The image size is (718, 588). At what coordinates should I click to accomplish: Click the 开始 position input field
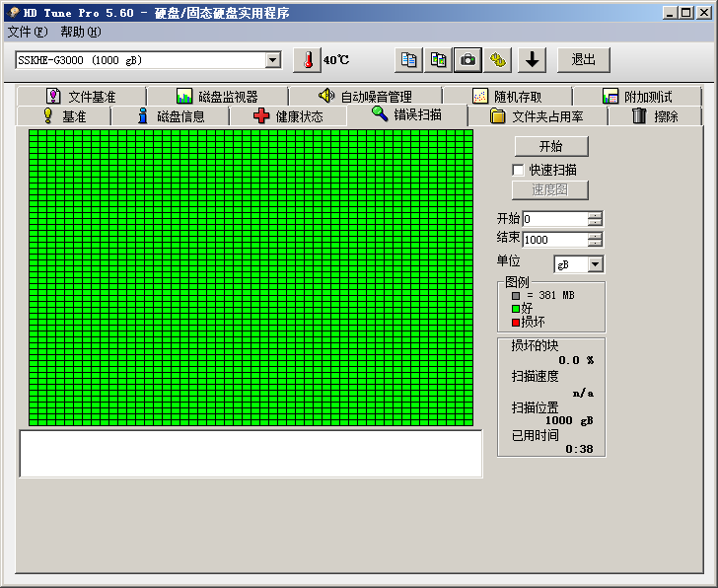[x=555, y=219]
